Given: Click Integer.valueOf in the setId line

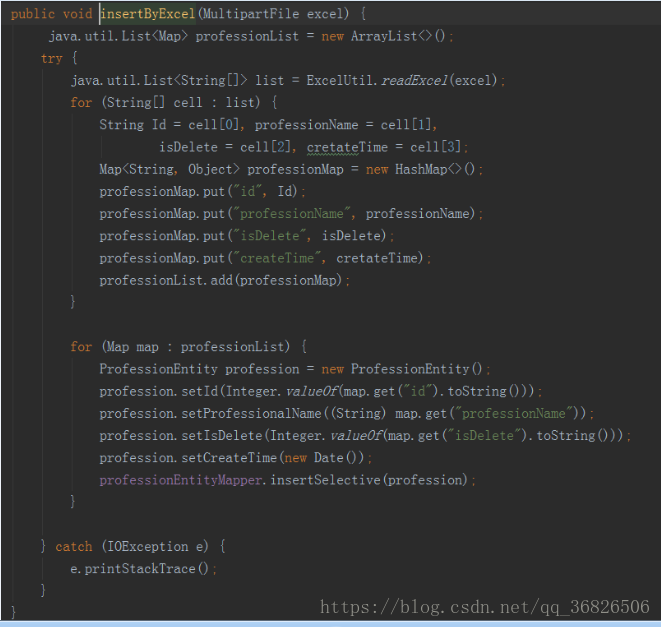Looking at the screenshot, I should (x=282, y=392).
